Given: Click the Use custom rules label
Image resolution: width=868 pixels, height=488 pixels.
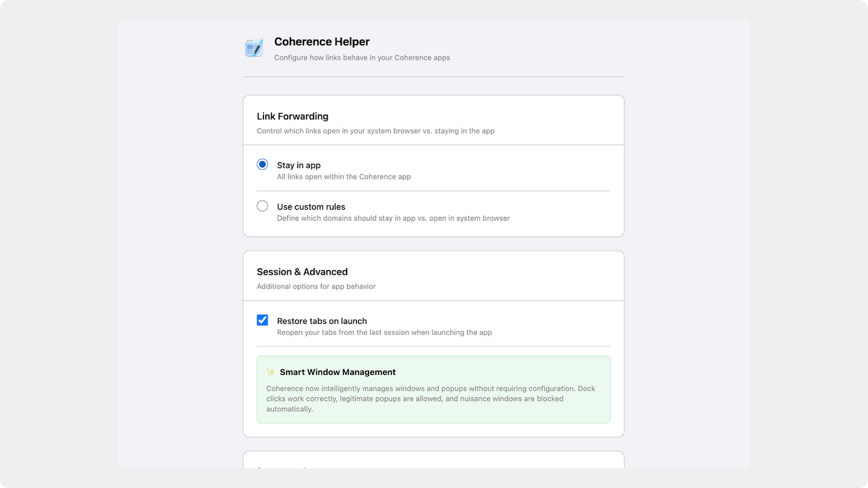Looking at the screenshot, I should pyautogui.click(x=311, y=207).
